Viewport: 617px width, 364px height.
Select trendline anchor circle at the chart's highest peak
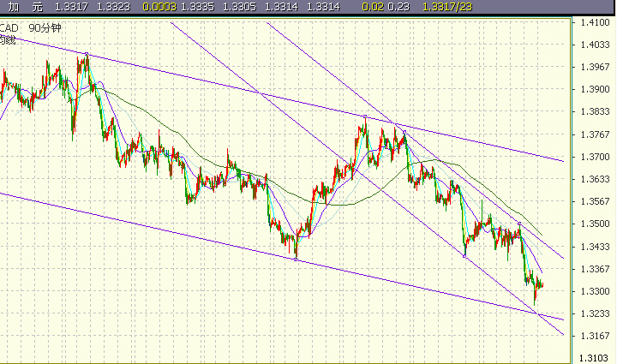pyautogui.click(x=87, y=54)
